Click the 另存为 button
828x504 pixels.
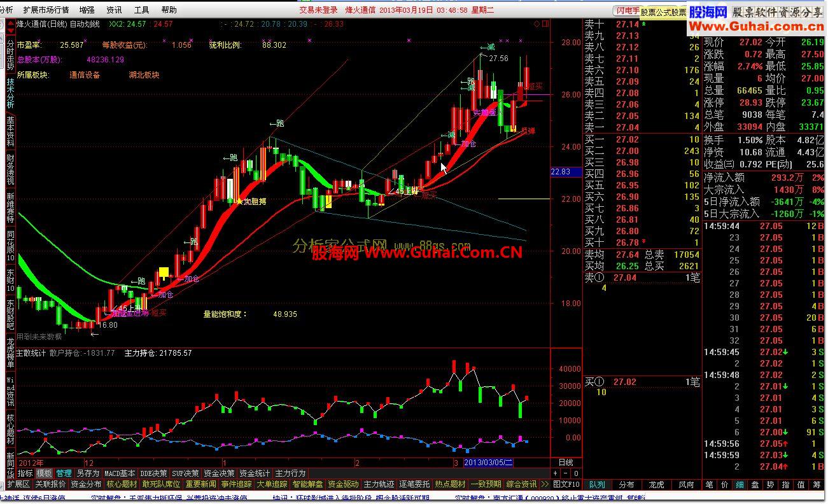(88, 473)
